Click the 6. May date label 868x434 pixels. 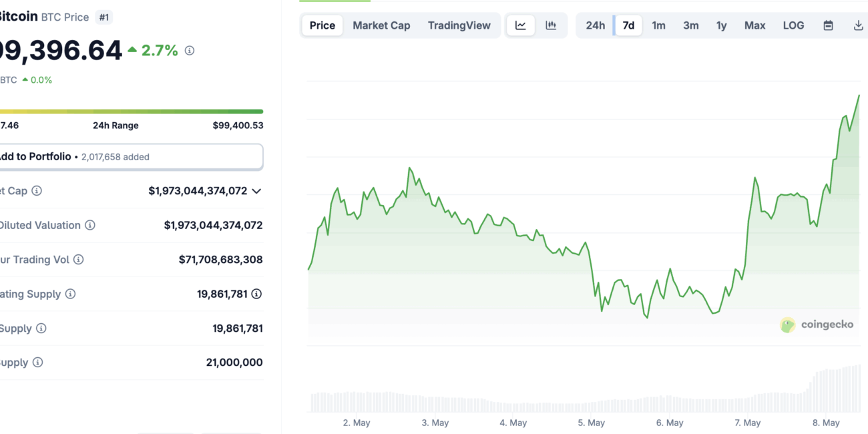coord(670,423)
